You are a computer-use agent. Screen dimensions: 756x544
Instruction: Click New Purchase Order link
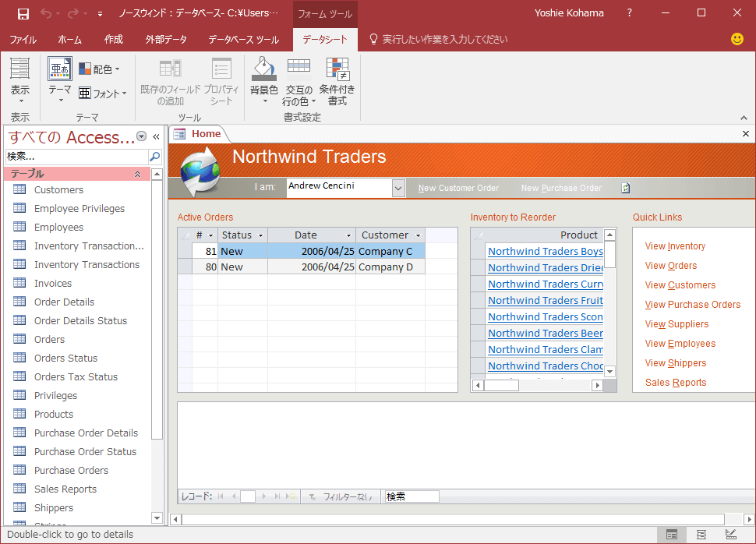pyautogui.click(x=561, y=188)
